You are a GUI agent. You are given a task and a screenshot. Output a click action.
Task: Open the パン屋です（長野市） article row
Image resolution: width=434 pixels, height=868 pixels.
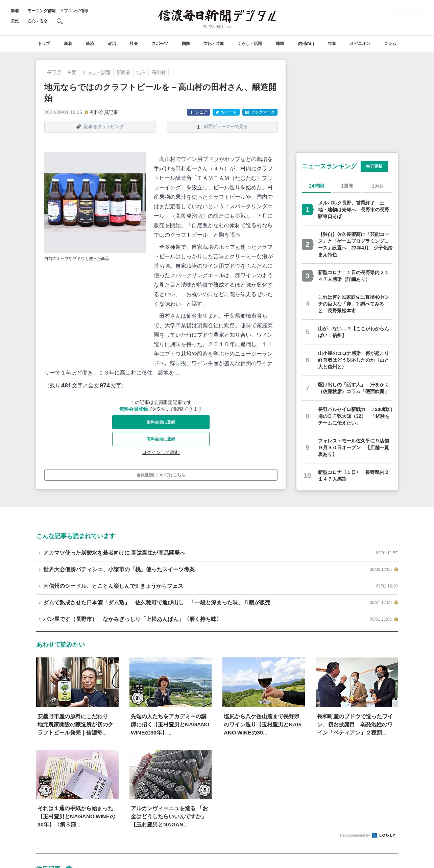coord(217,619)
